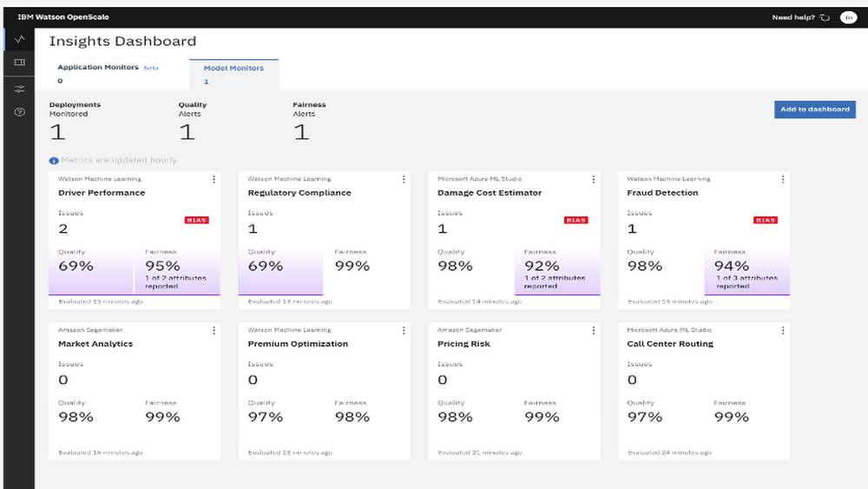Click IBM Watson OpenScale title

(x=63, y=17)
